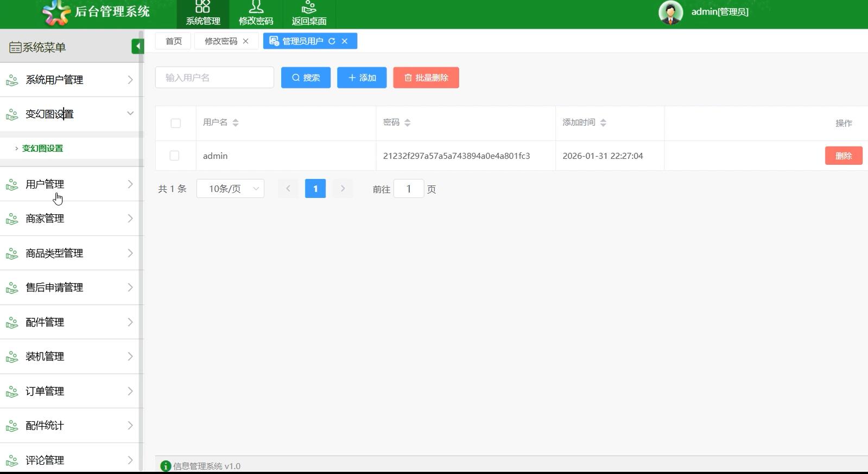Click the 搜索 button
This screenshot has height=474, width=868.
click(x=306, y=78)
